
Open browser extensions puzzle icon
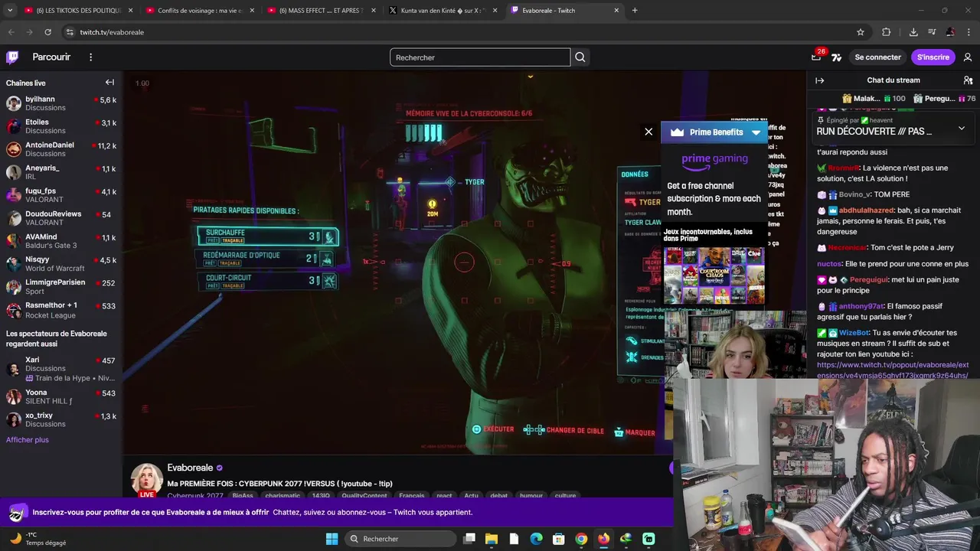(887, 32)
